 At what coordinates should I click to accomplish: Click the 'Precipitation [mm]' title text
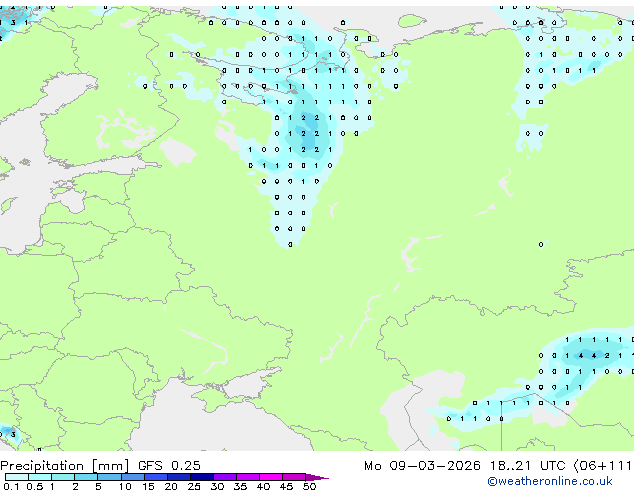pyautogui.click(x=65, y=466)
